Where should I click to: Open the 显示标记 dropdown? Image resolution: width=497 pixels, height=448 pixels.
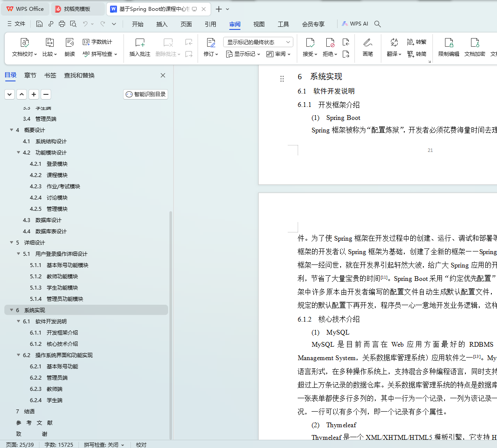[243, 54]
